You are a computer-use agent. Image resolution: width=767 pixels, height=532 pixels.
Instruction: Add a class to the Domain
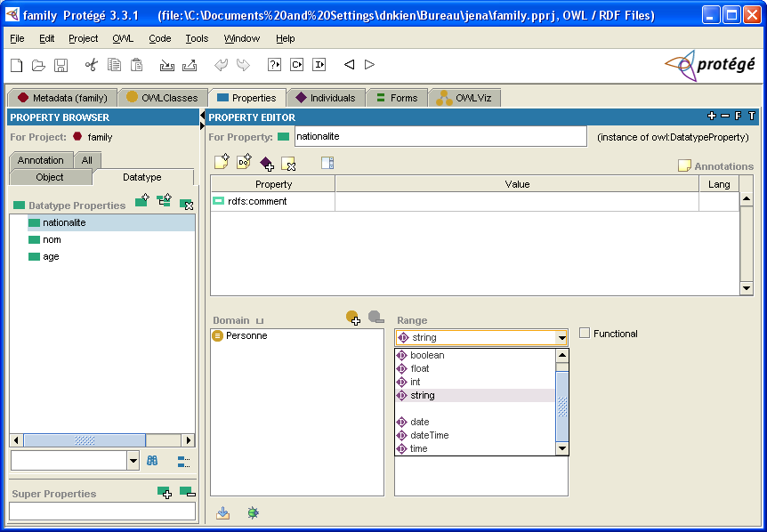click(353, 318)
